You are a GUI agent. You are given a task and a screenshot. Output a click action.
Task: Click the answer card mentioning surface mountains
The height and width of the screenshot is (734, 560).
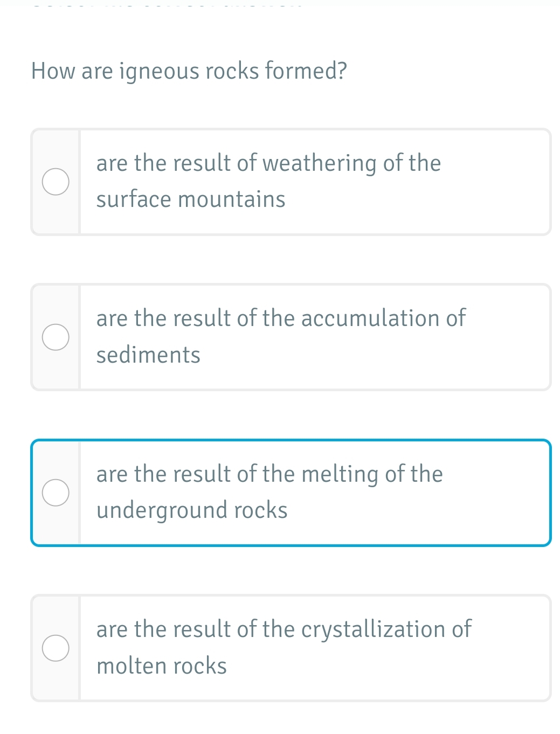(291, 181)
